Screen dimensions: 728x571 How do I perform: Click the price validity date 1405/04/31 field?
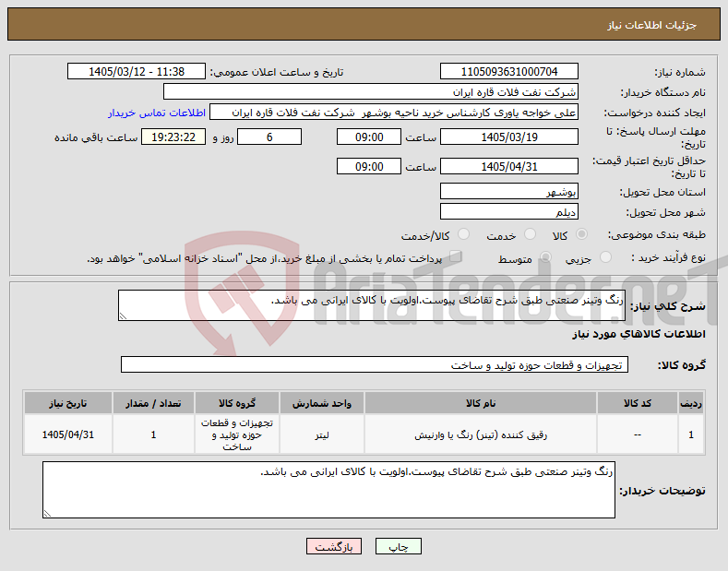(508, 166)
